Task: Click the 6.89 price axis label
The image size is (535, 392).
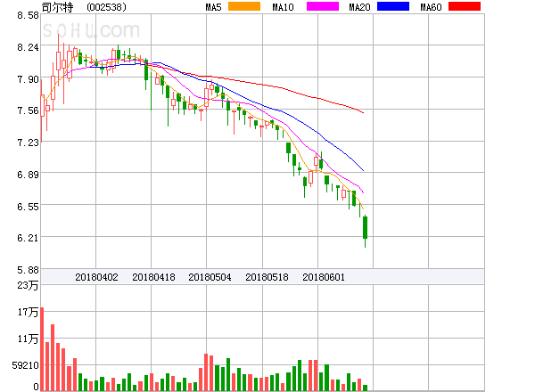Action: click(28, 175)
